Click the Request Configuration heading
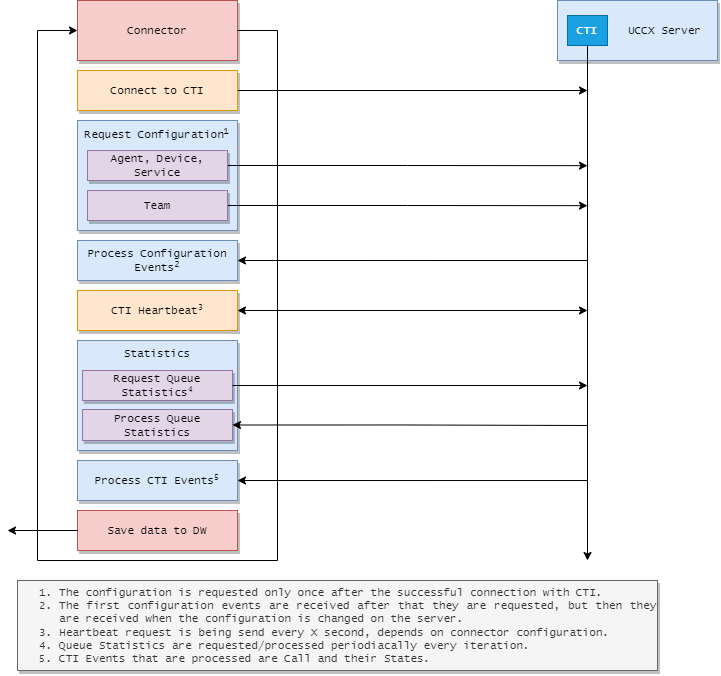This screenshot has width=721, height=676. click(156, 134)
